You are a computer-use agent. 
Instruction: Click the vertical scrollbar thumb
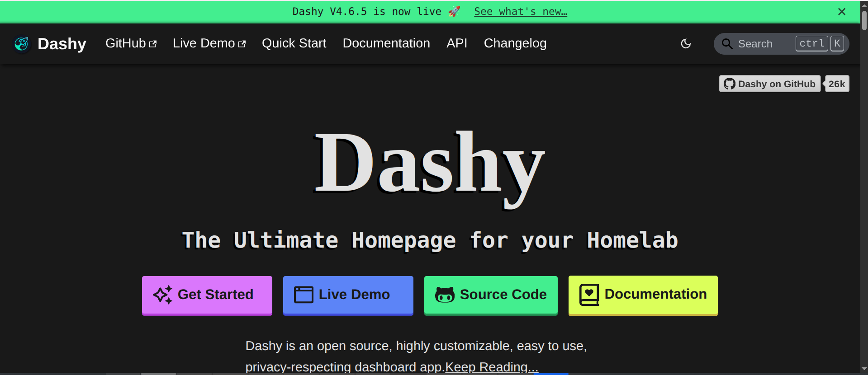click(864, 20)
